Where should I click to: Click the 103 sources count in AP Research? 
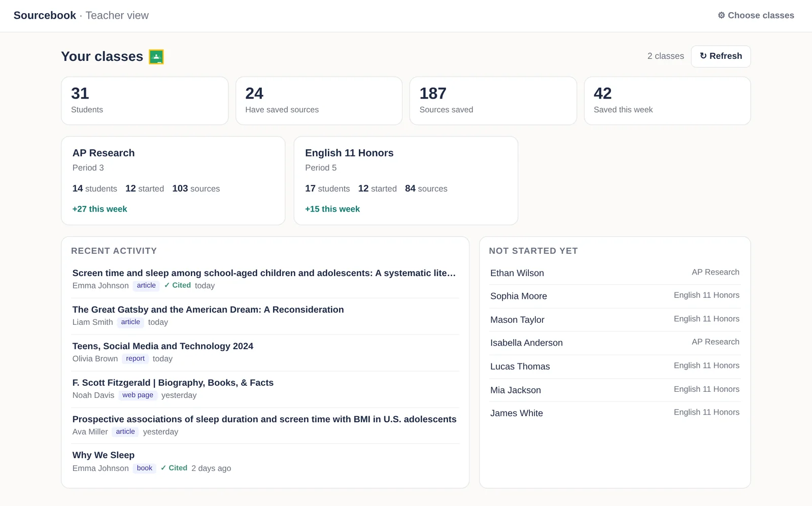(196, 189)
